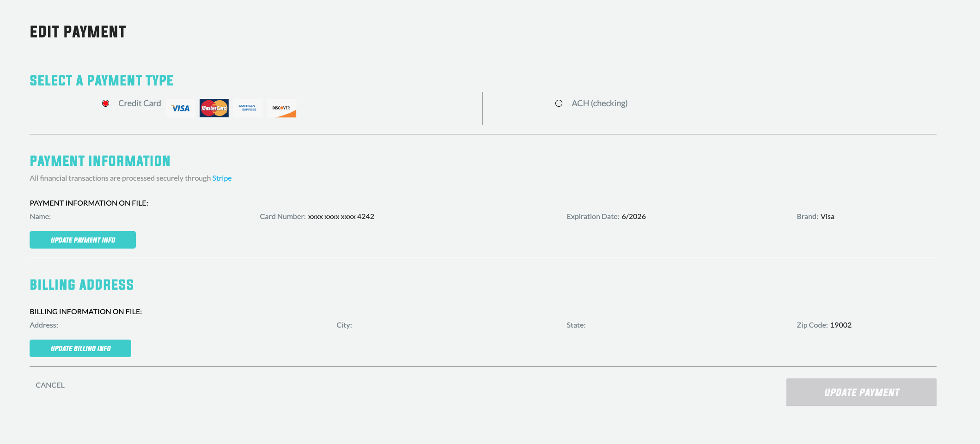This screenshot has height=444, width=980.
Task: Click the Zip Code: label
Action: coord(812,325)
